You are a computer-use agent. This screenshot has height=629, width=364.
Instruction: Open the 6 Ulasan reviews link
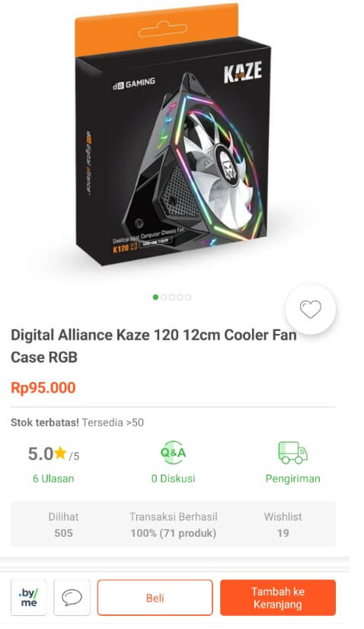(53, 479)
